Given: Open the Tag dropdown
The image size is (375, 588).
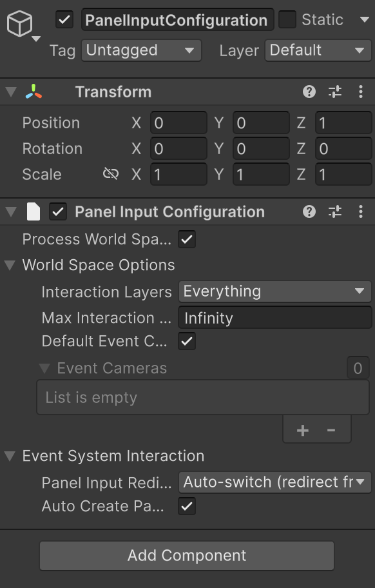Looking at the screenshot, I should tap(140, 50).
